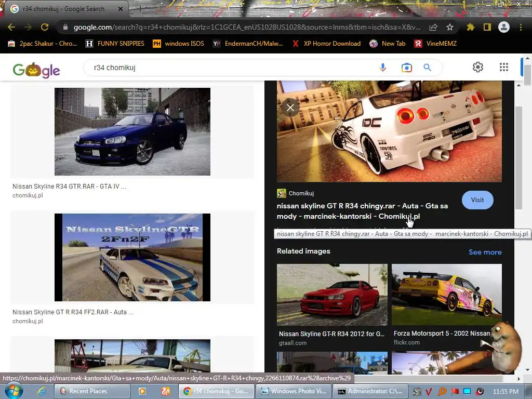Close the image preview panel with X
Image resolution: width=532 pixels, height=399 pixels.
[290, 108]
